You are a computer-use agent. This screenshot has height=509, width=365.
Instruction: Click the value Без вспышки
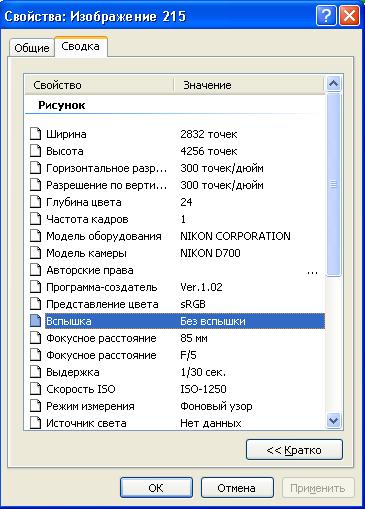tap(213, 321)
